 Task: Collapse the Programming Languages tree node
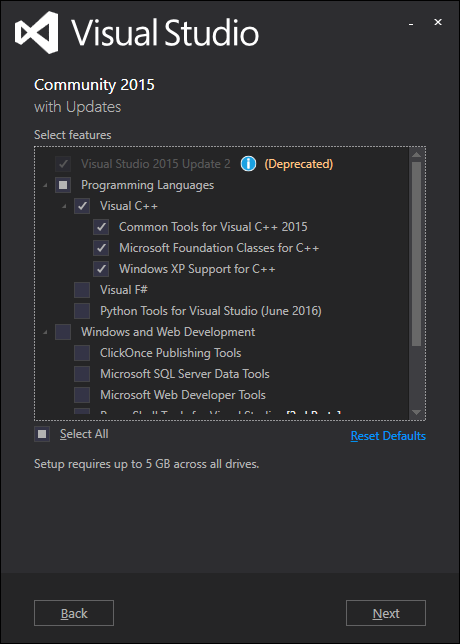click(45, 186)
